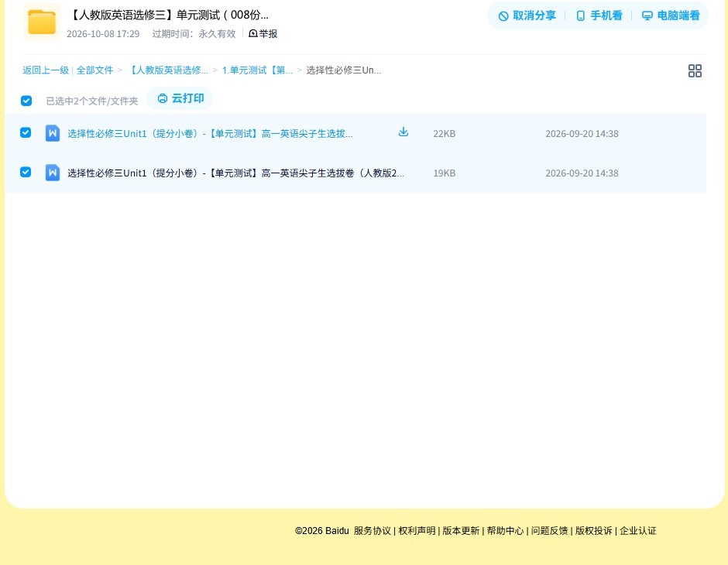Click date 2026-09-20 14:38 of 22KB file
Image resolution: width=728 pixels, height=565 pixels.
[582, 134]
